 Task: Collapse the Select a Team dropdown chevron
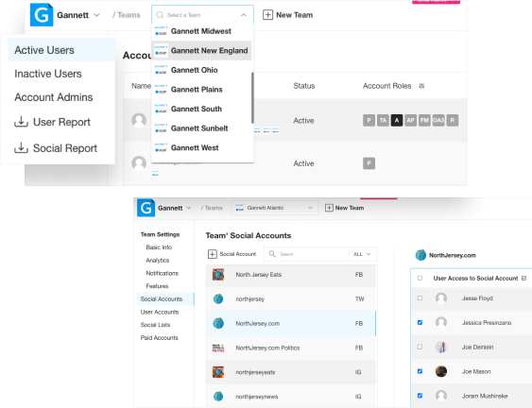243,15
